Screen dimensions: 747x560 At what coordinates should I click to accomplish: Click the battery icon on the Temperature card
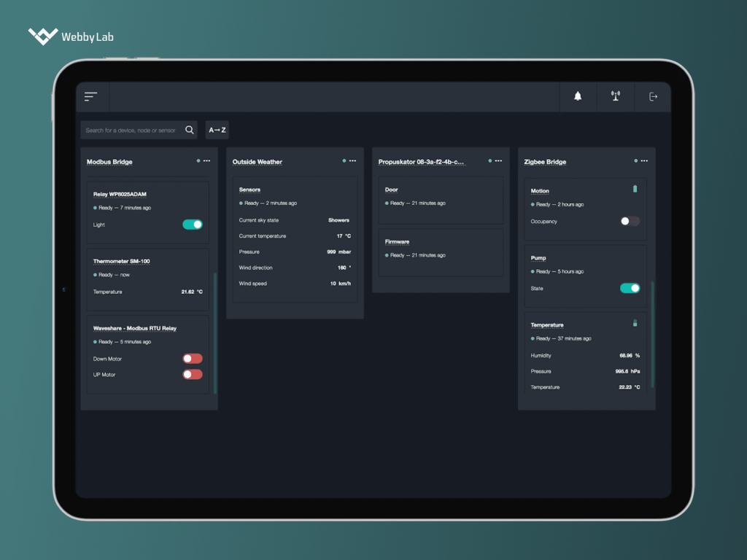coord(634,322)
